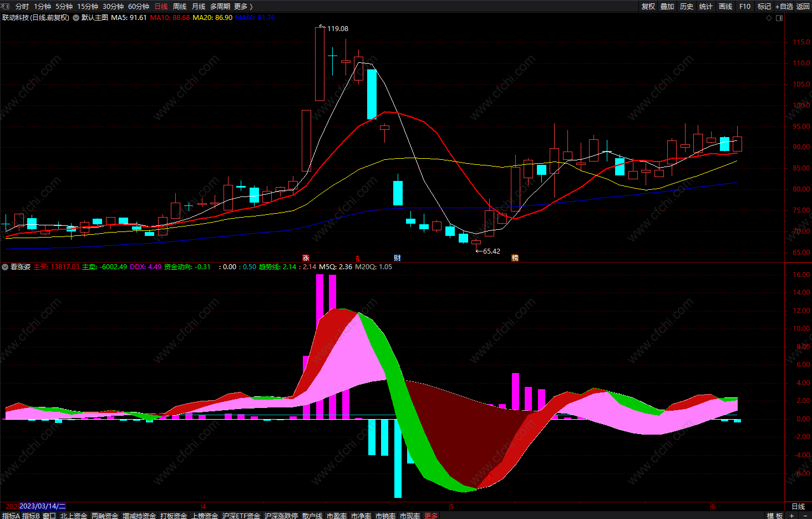Select the 60分钟 period

point(139,7)
